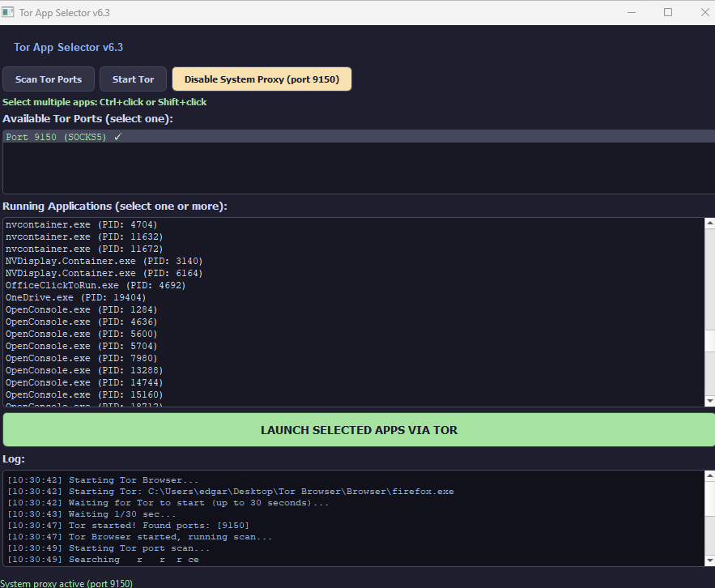The image size is (715, 588).
Task: Click the applications list scrollbar thumb
Action: tap(709, 341)
